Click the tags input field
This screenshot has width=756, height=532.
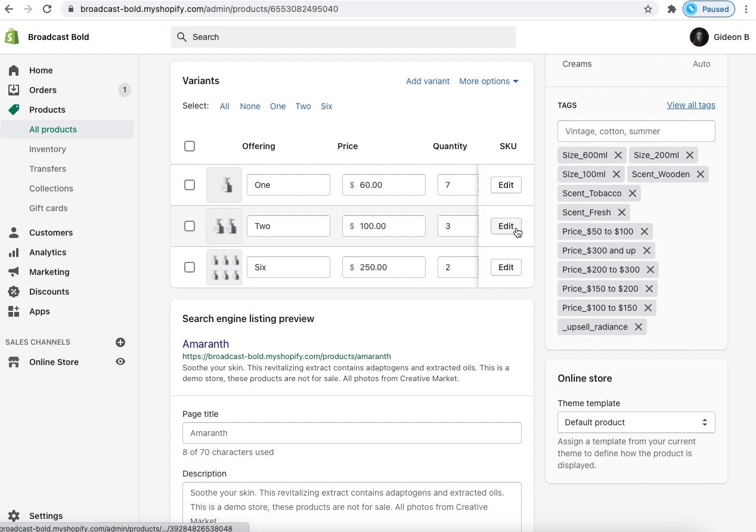point(636,131)
